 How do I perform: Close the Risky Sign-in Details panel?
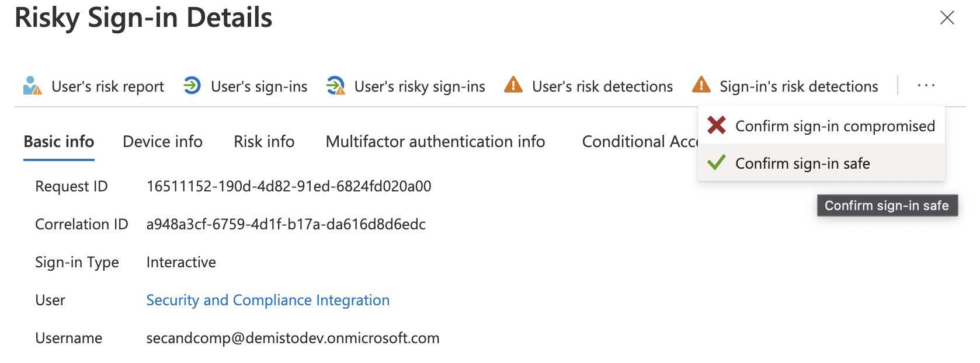[x=947, y=18]
